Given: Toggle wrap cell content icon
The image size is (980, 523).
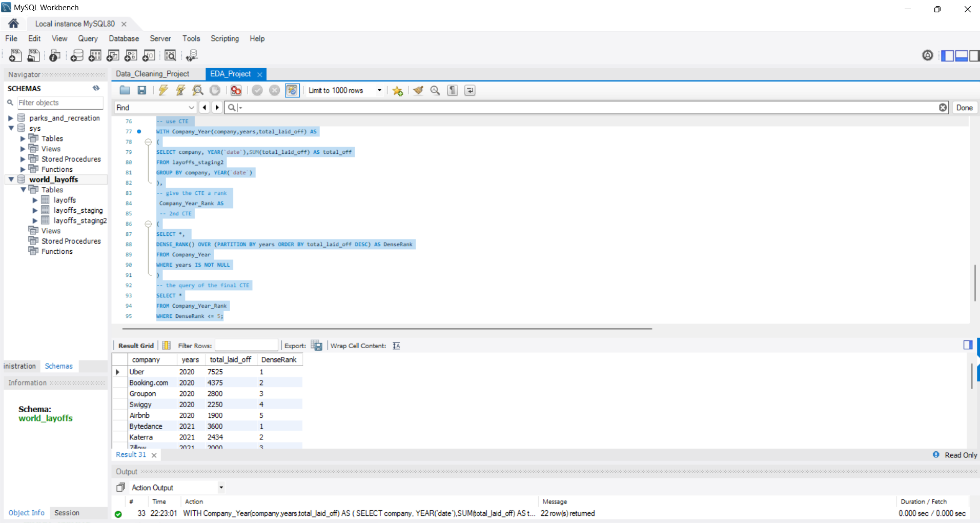Looking at the screenshot, I should pos(396,346).
